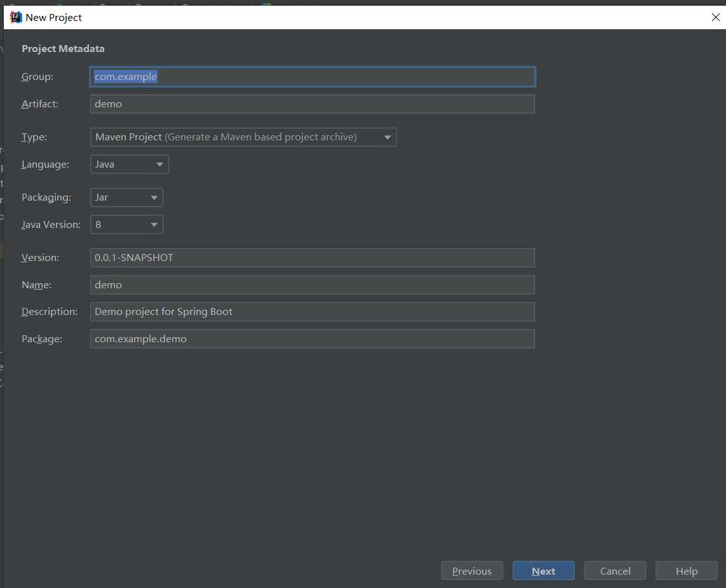Proceed with the Next button
Screen dimensions: 726x588
(544, 571)
